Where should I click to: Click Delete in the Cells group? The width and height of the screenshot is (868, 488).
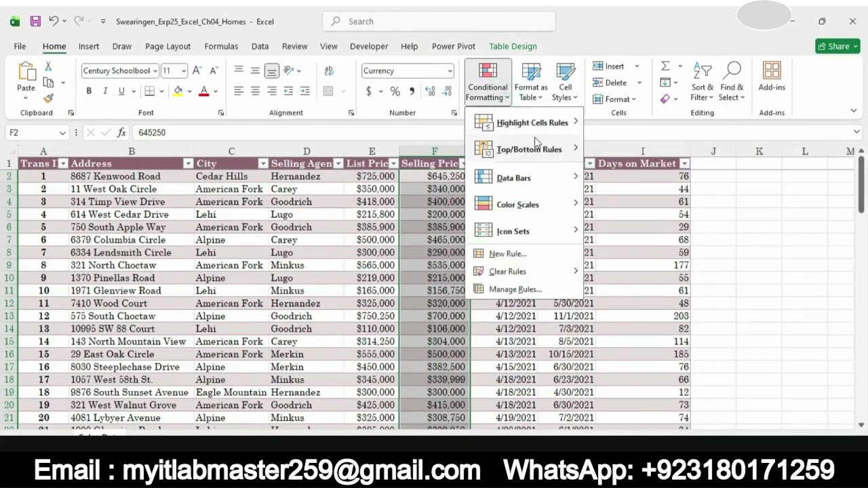(614, 83)
